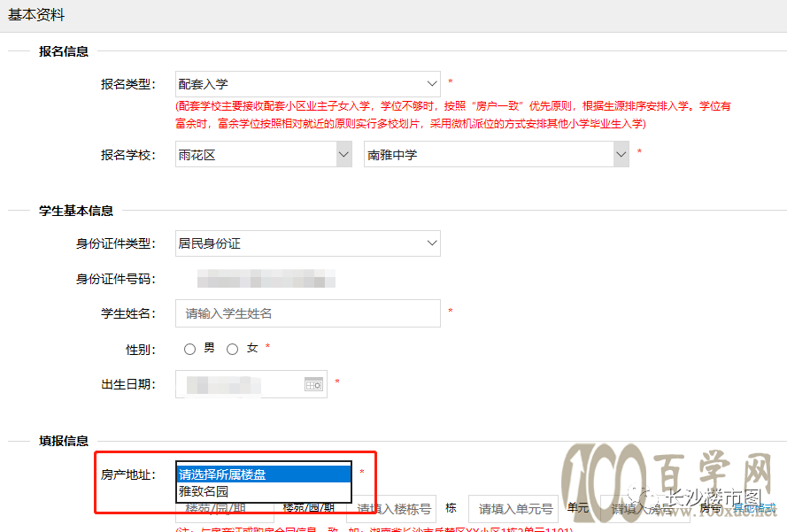The height and width of the screenshot is (532, 787).
Task: Click the 出生日期 date field
Action: (251, 384)
